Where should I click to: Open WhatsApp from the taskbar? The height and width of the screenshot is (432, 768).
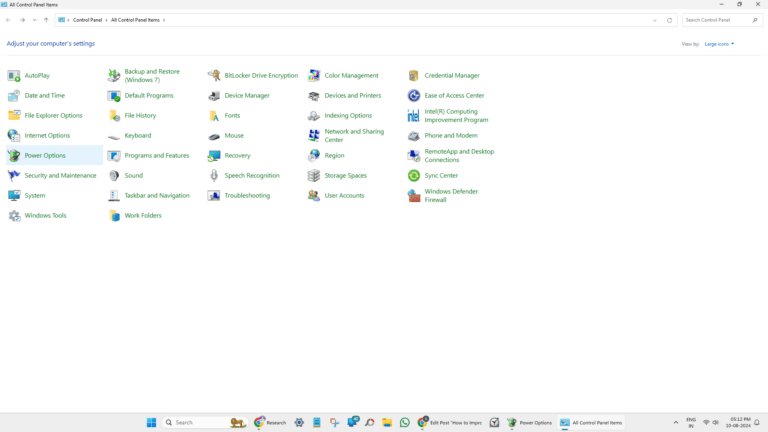coord(405,422)
